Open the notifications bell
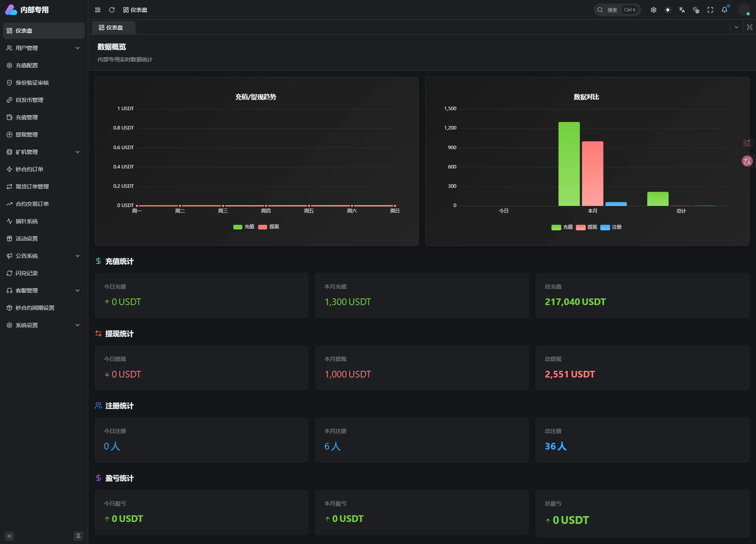The image size is (756, 544). pos(724,10)
